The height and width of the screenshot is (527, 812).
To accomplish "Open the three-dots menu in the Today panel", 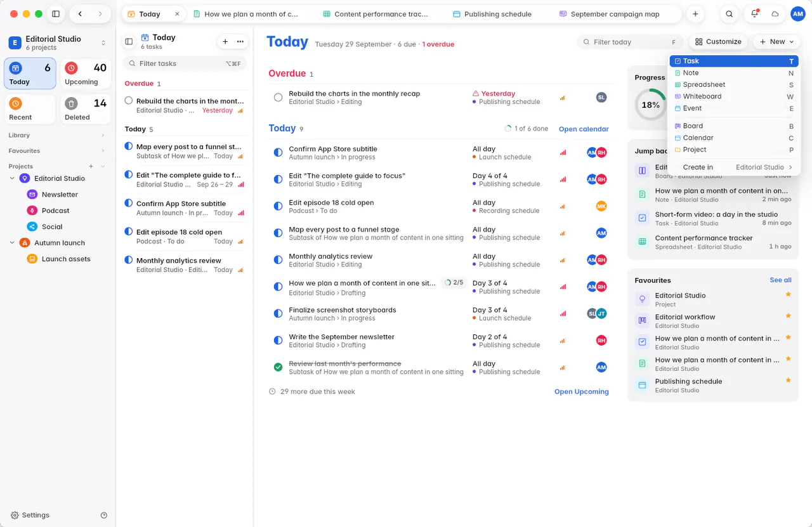I will (x=240, y=41).
